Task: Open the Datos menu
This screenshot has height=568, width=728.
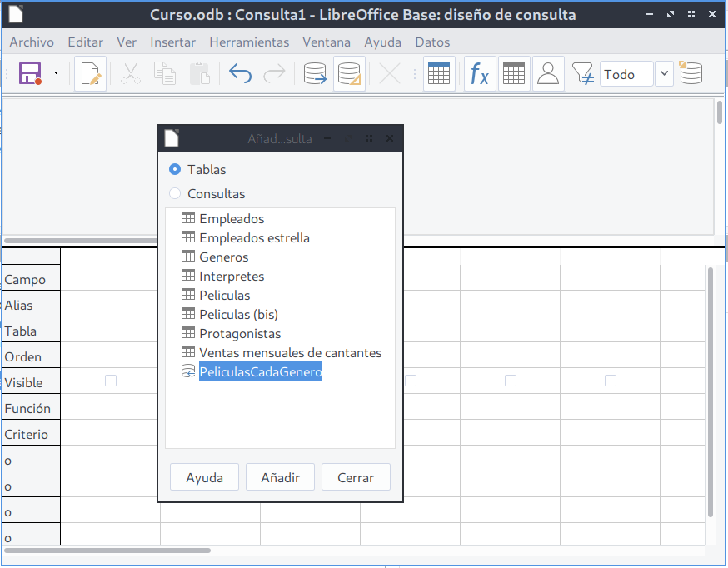Action: point(432,42)
